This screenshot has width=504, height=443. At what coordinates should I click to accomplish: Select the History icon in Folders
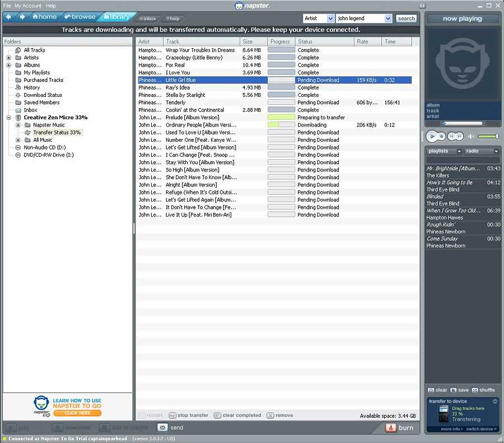(18, 87)
